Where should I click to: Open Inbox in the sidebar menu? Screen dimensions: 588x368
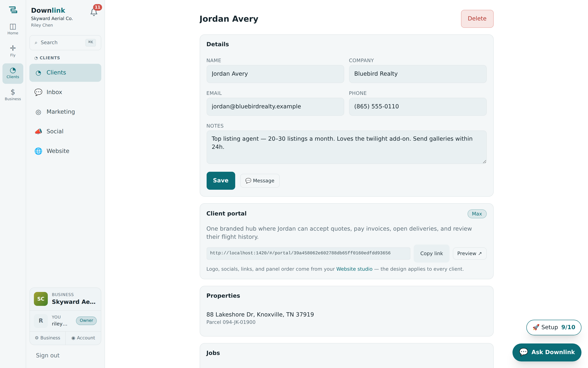click(x=65, y=92)
